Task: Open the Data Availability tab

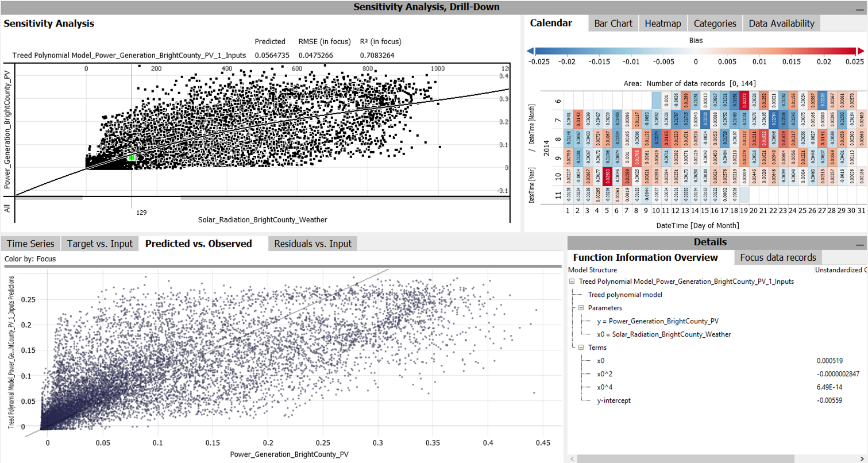Action: [x=781, y=24]
